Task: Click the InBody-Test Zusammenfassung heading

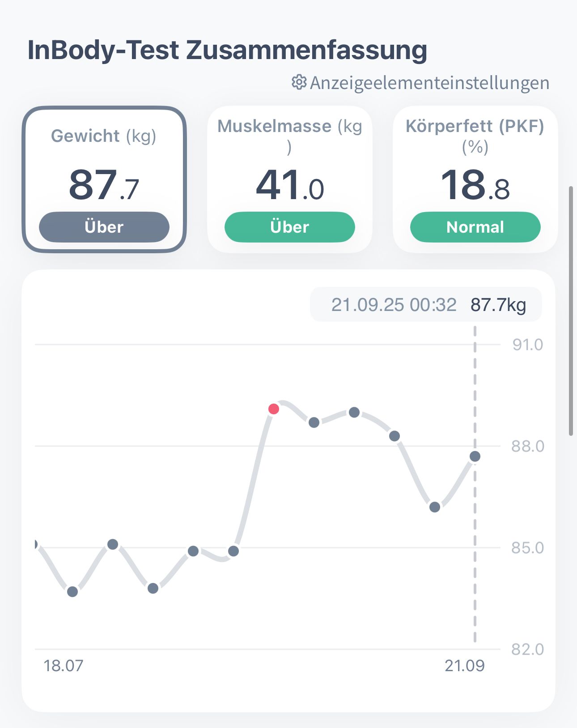Action: click(227, 50)
